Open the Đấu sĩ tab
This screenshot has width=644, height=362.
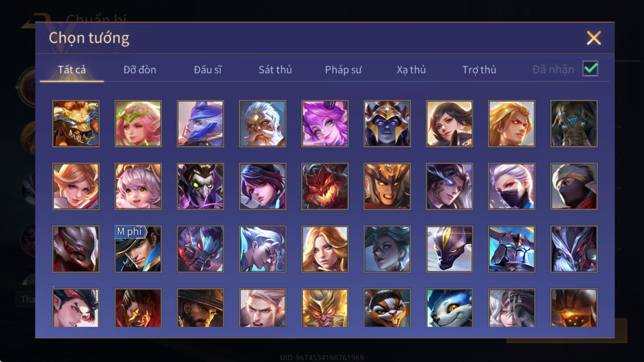[208, 70]
